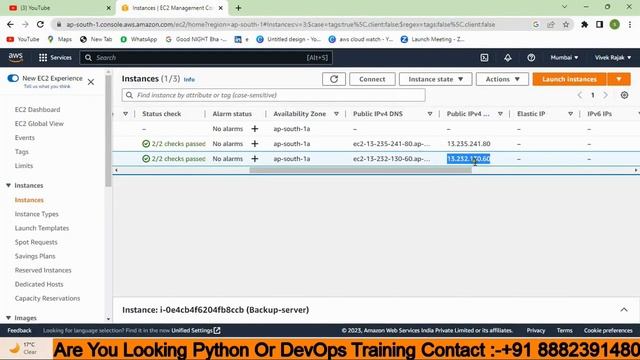Sort by Public IPv4 DNS column arrow
Image resolution: width=640 pixels, height=360 pixels.
(x=430, y=114)
